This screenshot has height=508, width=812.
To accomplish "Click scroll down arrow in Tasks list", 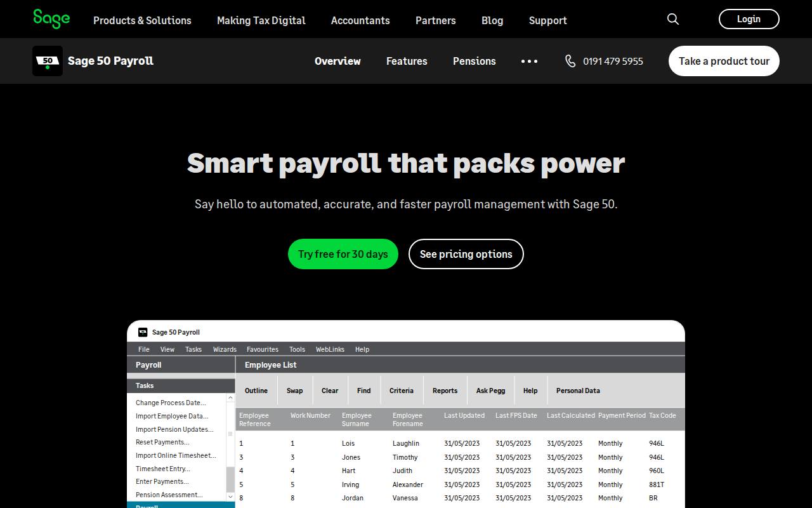I will click(230, 497).
